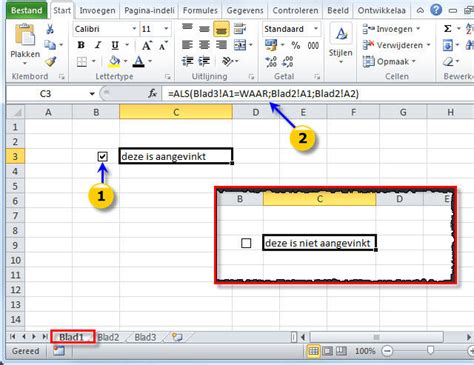Image resolution: width=474 pixels, height=365 pixels.
Task: Click the insert new worksheet icon
Action: [x=177, y=337]
